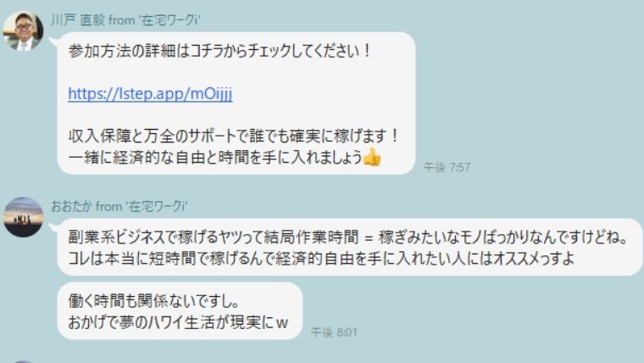Click blank space between link and 収入保障 line
This screenshot has width=644, height=363.
coord(236,114)
